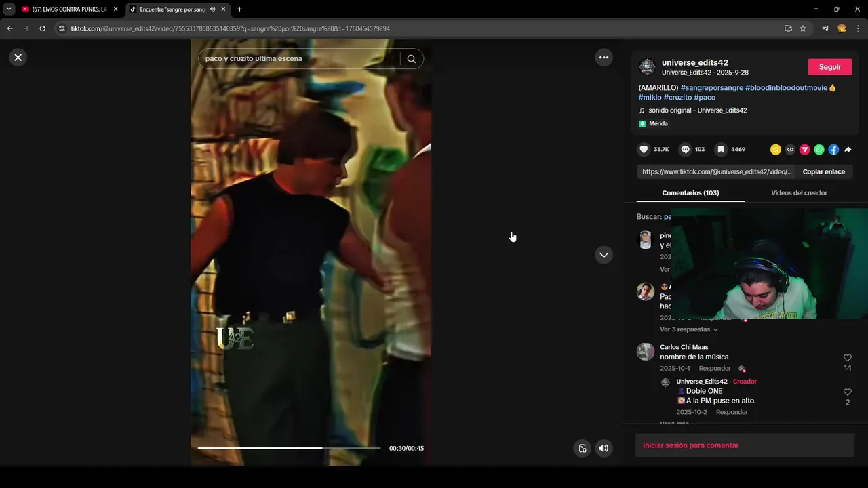
Task: Bookmark this page with star icon
Action: pyautogui.click(x=803, y=28)
